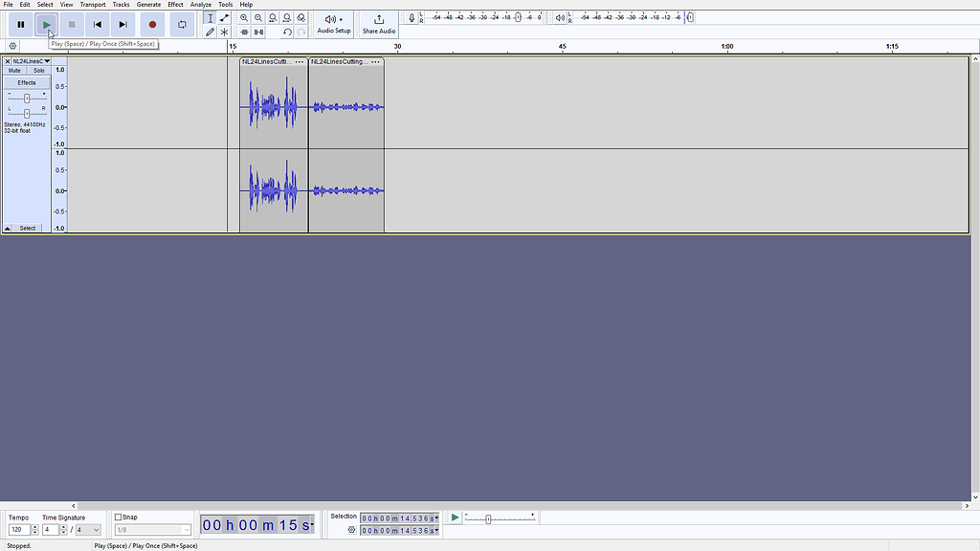Screen dimensions: 980x551
Task: Adjust the recording level slider
Action: click(518, 17)
